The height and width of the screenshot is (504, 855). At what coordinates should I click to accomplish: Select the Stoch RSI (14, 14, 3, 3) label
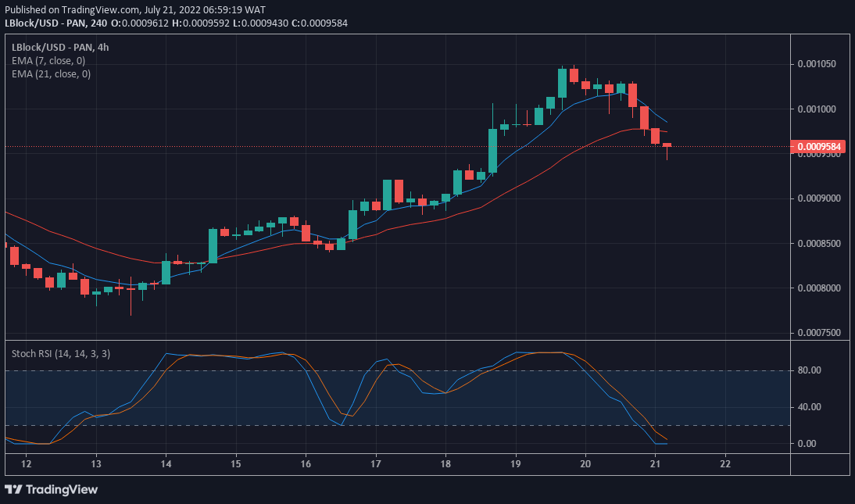pyautogui.click(x=61, y=353)
